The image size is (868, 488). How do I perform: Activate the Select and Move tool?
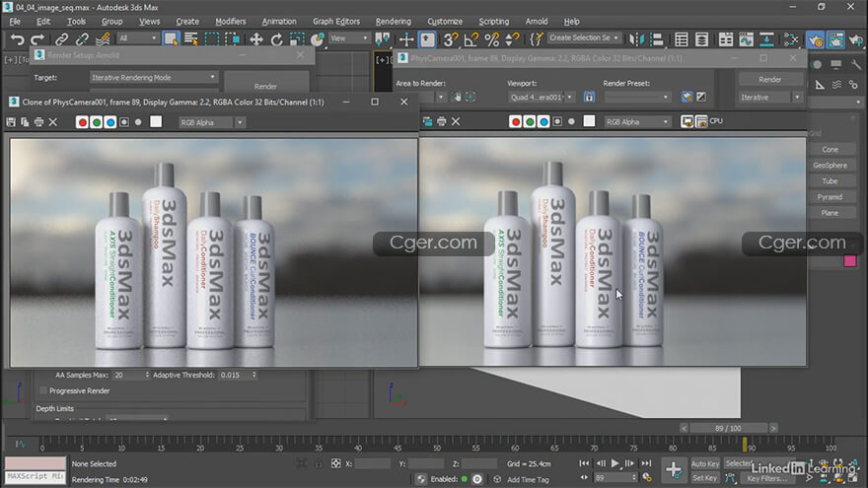click(x=255, y=39)
